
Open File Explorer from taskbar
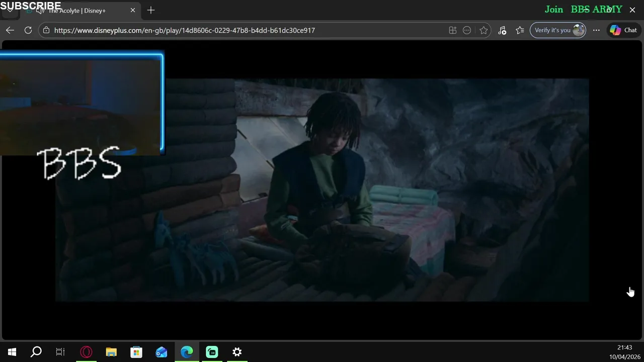pyautogui.click(x=111, y=352)
